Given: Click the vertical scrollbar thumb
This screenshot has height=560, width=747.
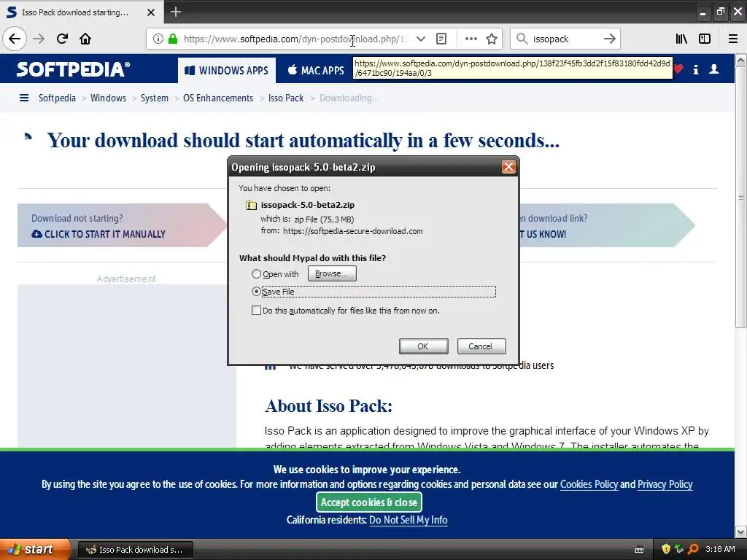Looking at the screenshot, I should click(741, 197).
